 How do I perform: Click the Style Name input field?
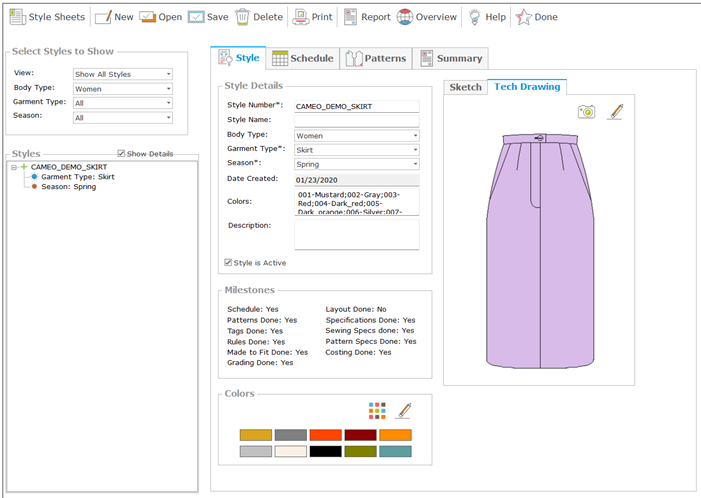coord(356,120)
